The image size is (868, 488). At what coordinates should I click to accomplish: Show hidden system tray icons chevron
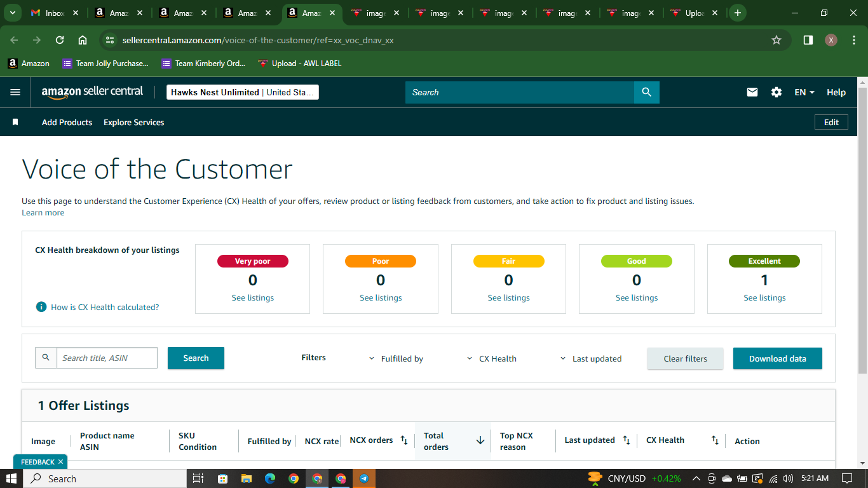(696, 478)
